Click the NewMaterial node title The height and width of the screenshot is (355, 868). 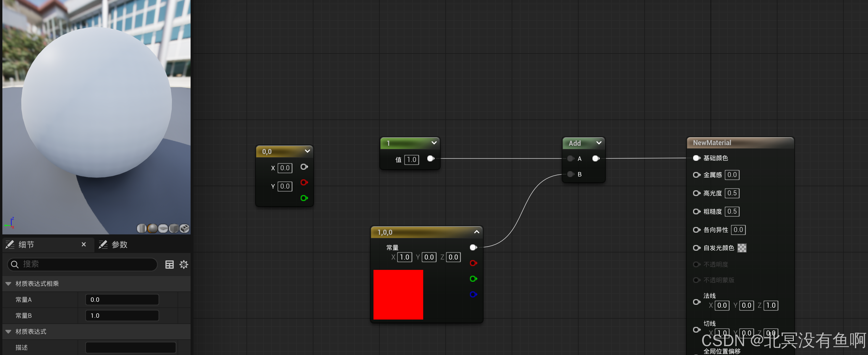pyautogui.click(x=712, y=143)
